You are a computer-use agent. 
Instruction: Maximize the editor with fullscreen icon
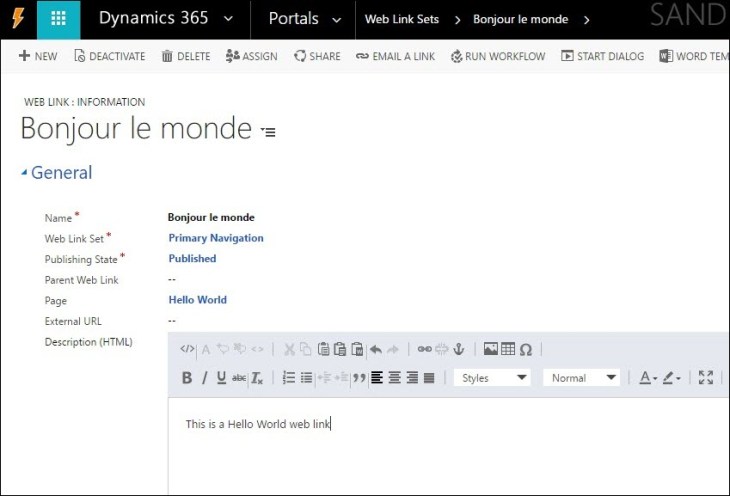(x=706, y=378)
